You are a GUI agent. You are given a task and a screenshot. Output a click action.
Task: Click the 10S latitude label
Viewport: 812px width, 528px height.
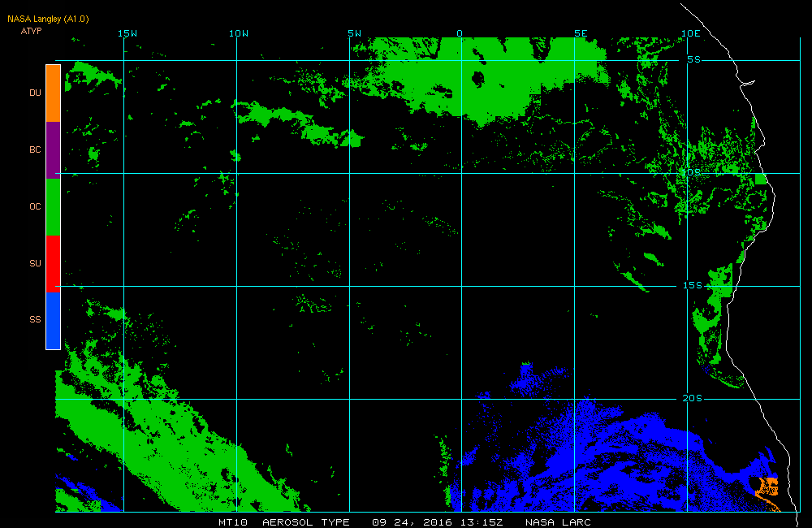pyautogui.click(x=691, y=172)
